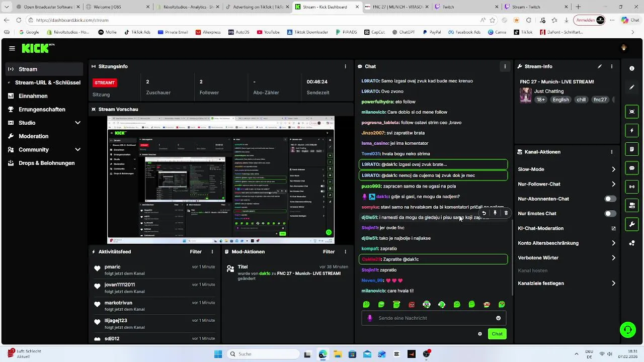Click the reply icon on hovered chat message
The width and height of the screenshot is (644, 362).
pos(484,213)
